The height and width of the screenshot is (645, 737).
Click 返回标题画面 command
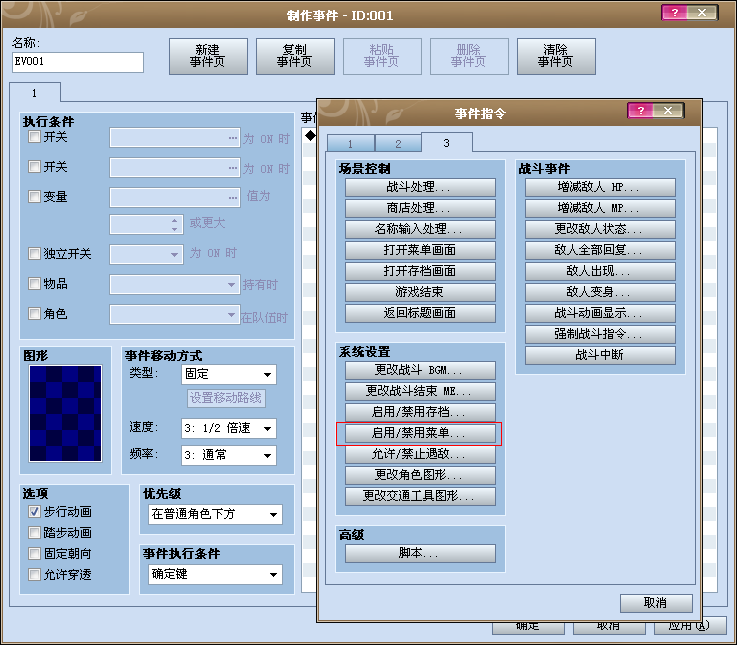[x=420, y=313]
